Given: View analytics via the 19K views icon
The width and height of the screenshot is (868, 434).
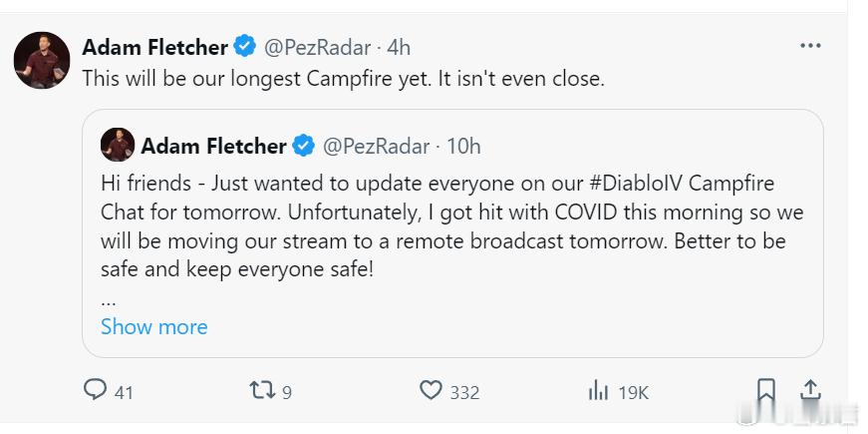Looking at the screenshot, I should 598,391.
